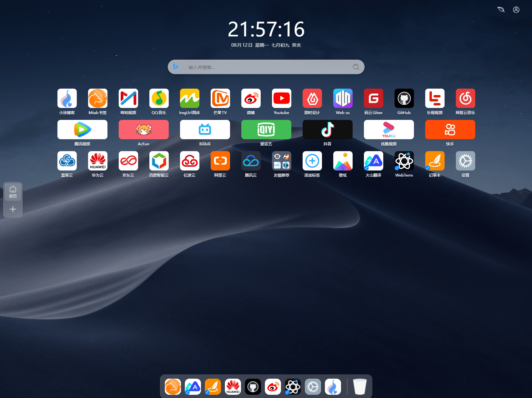Open Mtab书签 in the dock
The height and width of the screenshot is (398, 532).
click(x=173, y=387)
